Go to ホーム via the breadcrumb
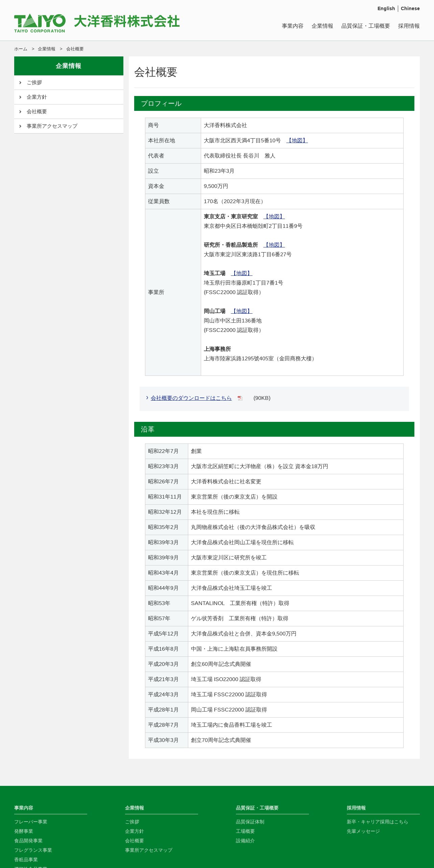The width and height of the screenshot is (434, 868). pos(21,49)
